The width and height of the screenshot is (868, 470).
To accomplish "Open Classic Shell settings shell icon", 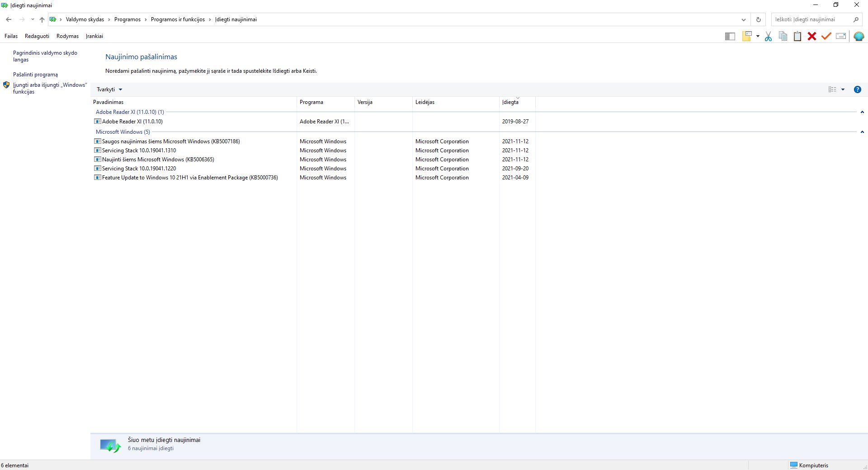I will 859,37.
